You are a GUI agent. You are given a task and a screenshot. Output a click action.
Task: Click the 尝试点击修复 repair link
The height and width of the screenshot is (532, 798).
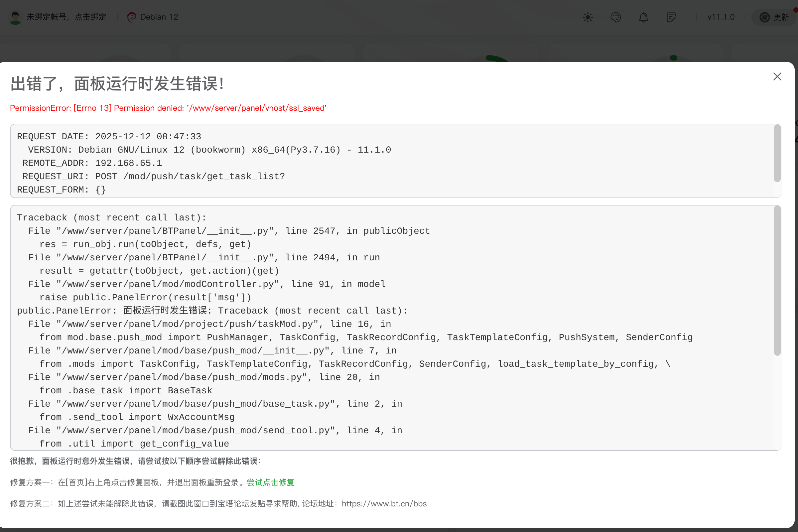click(x=270, y=482)
